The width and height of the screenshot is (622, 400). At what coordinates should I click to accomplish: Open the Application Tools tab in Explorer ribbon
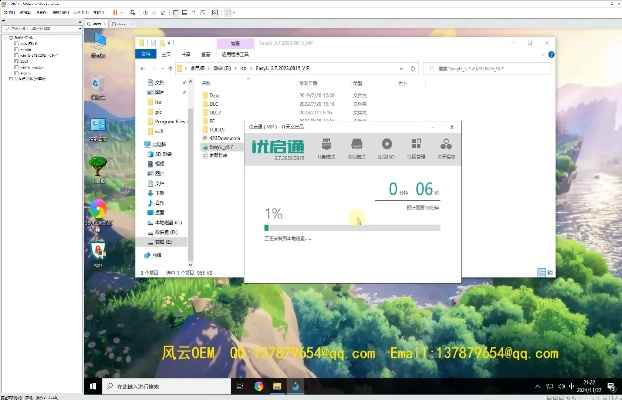[x=235, y=54]
